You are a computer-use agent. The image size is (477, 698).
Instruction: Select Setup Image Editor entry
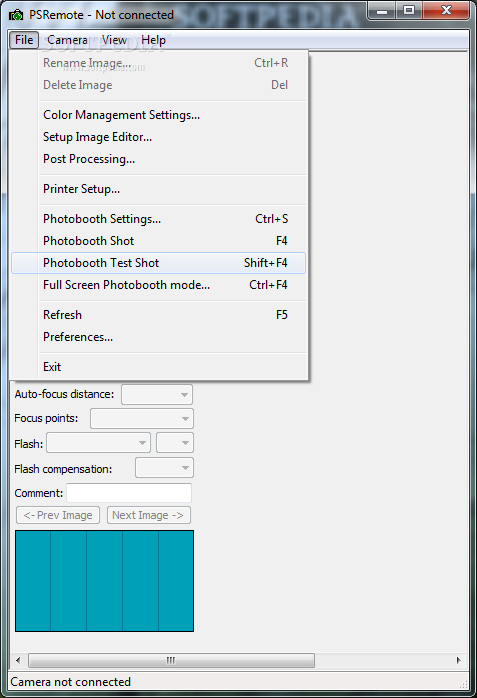(x=158, y=137)
